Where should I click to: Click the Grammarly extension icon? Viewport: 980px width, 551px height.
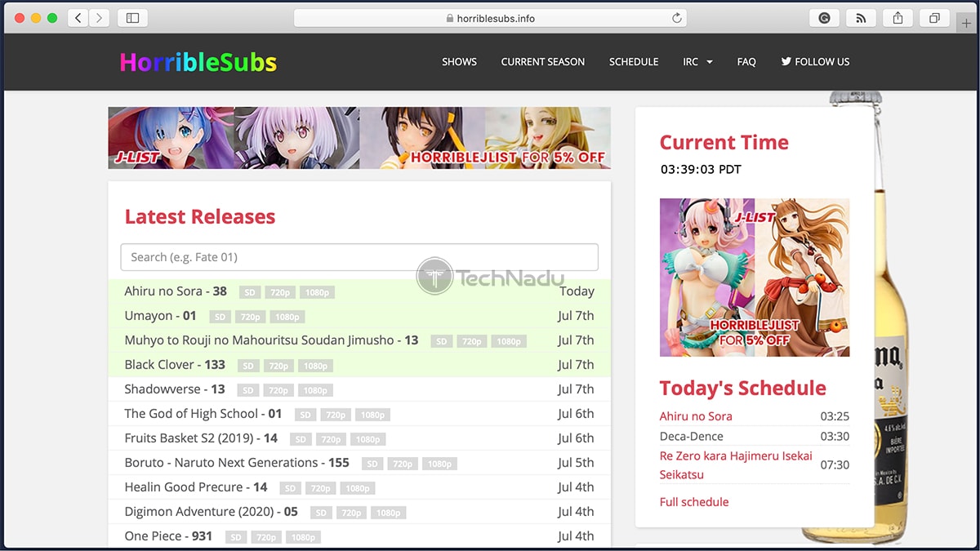[825, 18]
